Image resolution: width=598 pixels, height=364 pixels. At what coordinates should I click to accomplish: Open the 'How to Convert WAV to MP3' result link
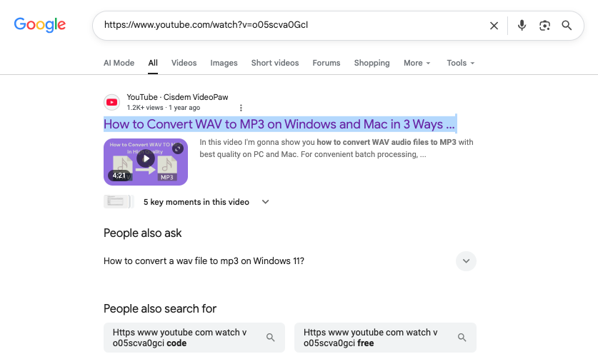[279, 124]
